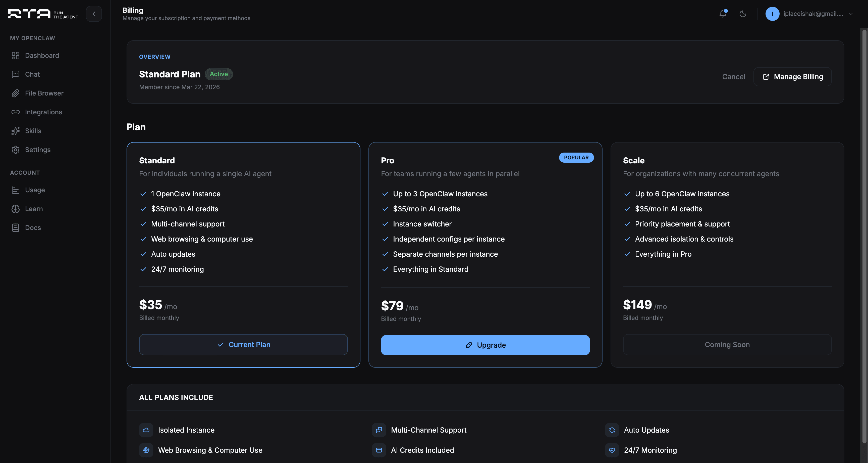Cancel the Standard Plan subscription
868x463 pixels.
point(734,77)
